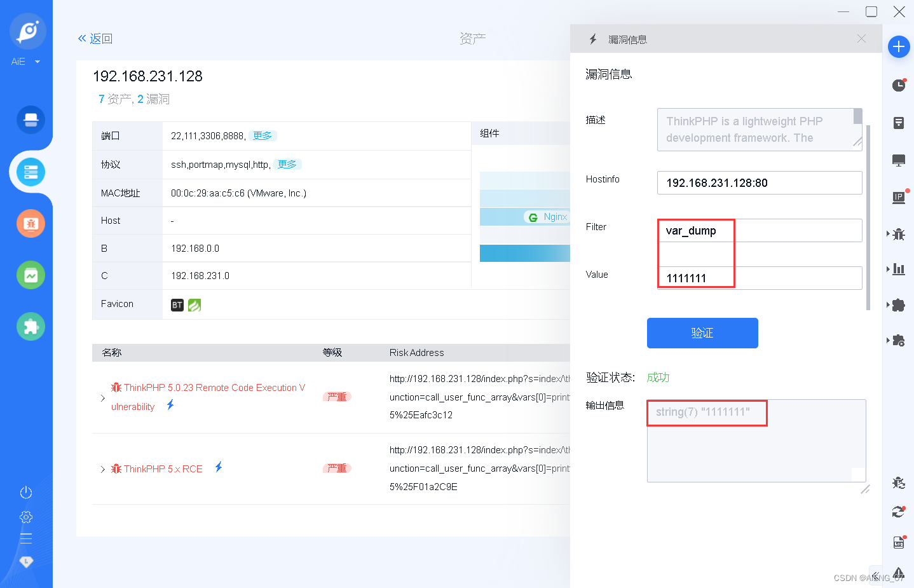The image size is (914, 588).
Task: Click the blue 验证 verify button
Action: click(x=702, y=333)
